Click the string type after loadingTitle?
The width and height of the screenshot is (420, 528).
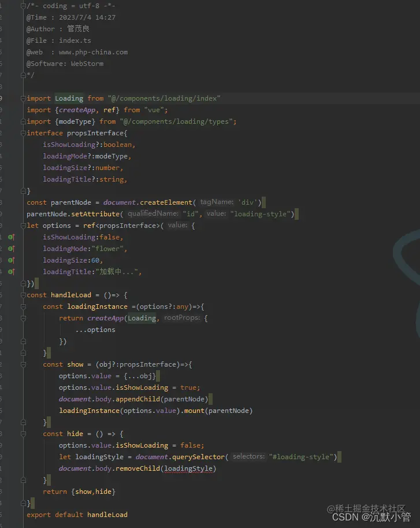point(111,179)
